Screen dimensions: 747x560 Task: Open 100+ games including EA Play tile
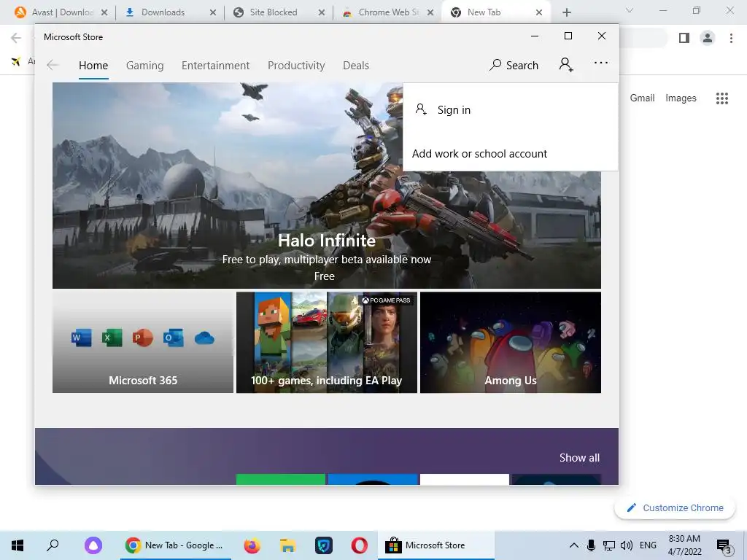[x=327, y=343]
